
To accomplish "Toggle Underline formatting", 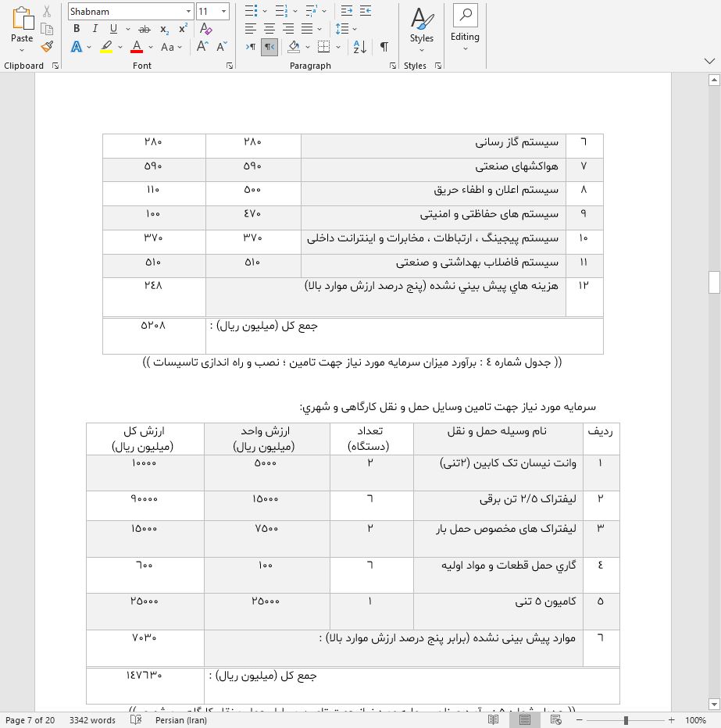I will pos(113,29).
